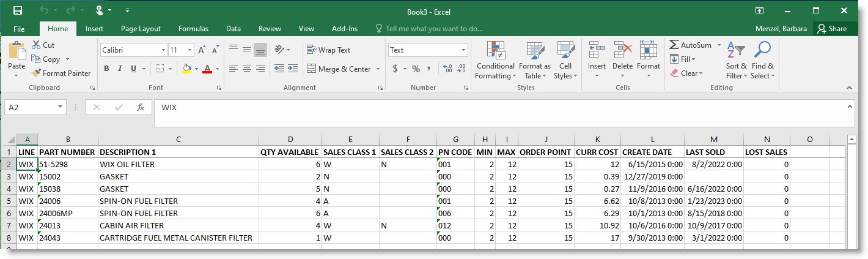Image resolution: width=868 pixels, height=259 pixels.
Task: Click the Find & Select magnifier icon
Action: [x=762, y=50]
